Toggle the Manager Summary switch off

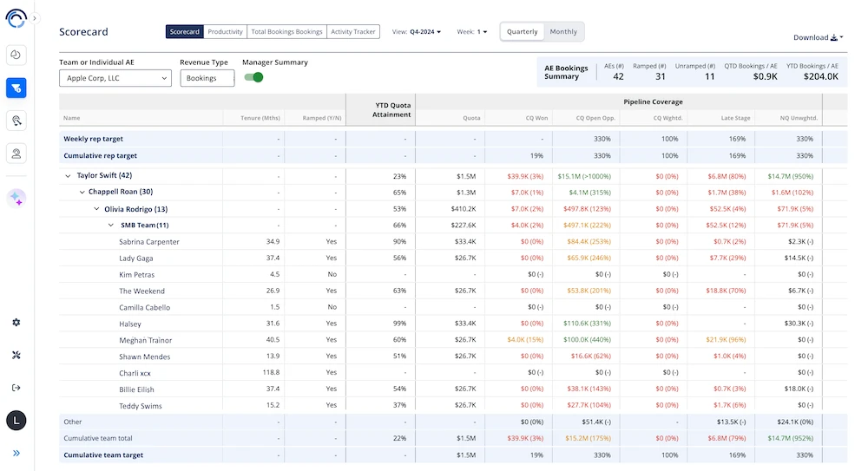coord(253,78)
